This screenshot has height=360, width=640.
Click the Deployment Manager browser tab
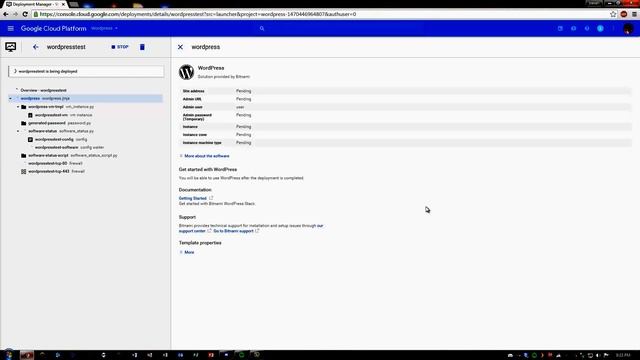(33, 4)
